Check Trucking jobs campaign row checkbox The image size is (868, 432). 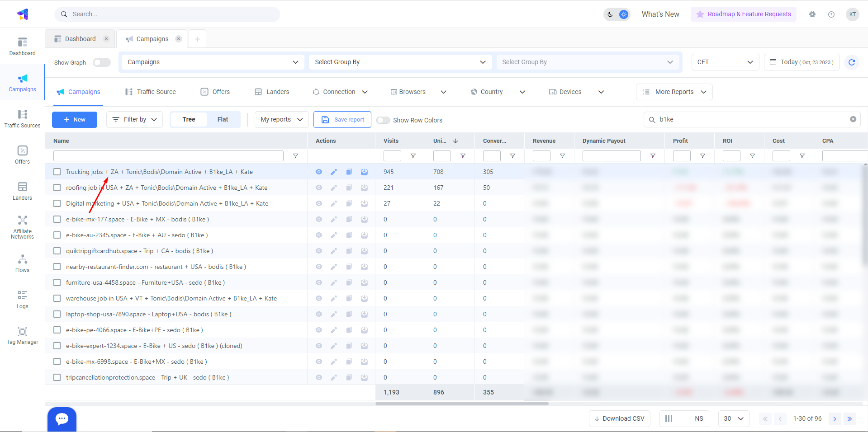point(57,172)
